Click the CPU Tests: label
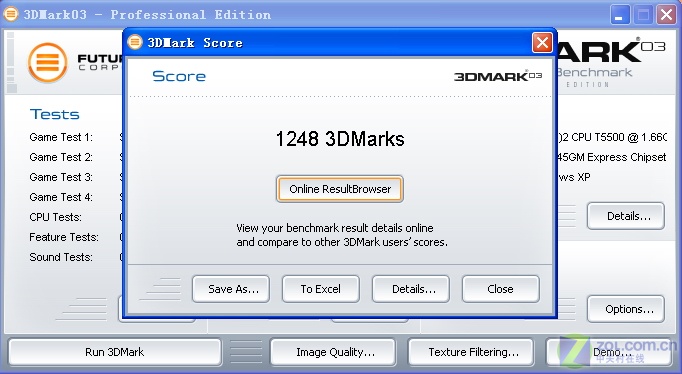 tap(55, 217)
